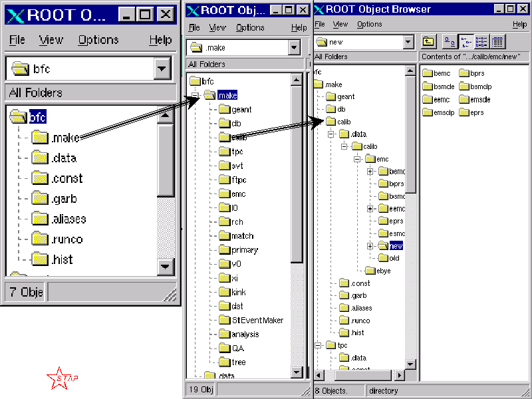The height and width of the screenshot is (399, 532).
Task: Select the .aliases folder in left window
Action: [68, 219]
